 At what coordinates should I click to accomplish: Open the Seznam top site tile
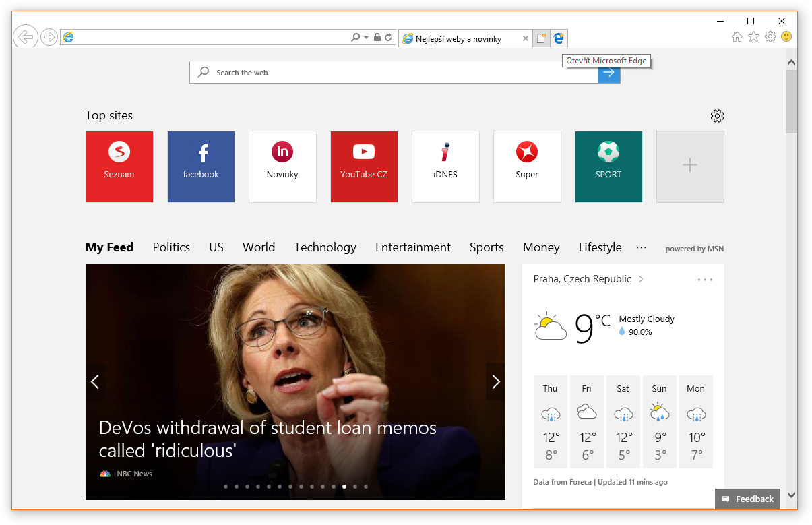[119, 166]
